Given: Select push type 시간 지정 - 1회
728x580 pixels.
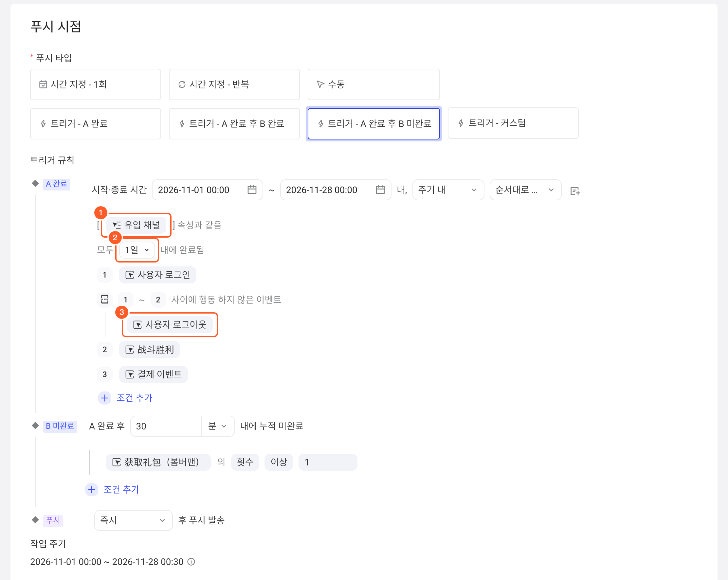Looking at the screenshot, I should click(96, 84).
